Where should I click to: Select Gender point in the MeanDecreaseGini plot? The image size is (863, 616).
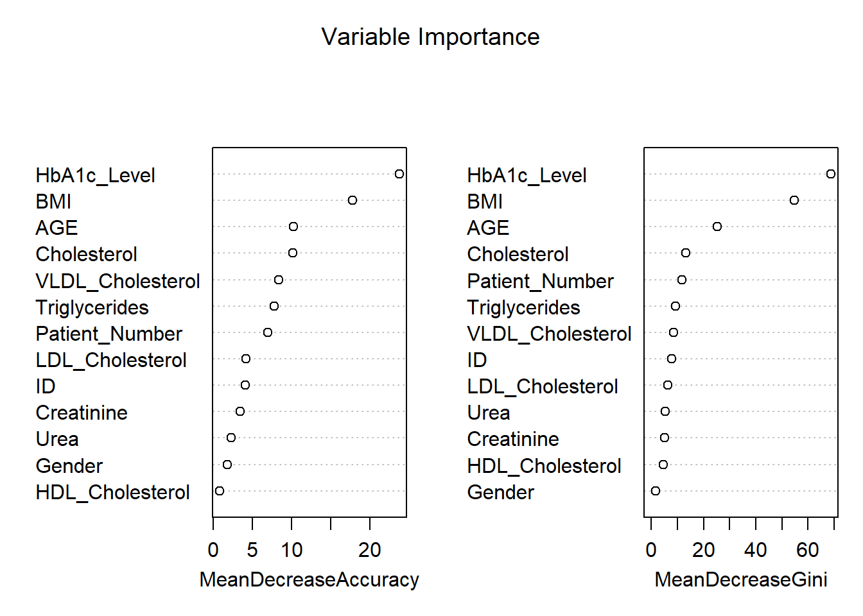click(x=656, y=491)
